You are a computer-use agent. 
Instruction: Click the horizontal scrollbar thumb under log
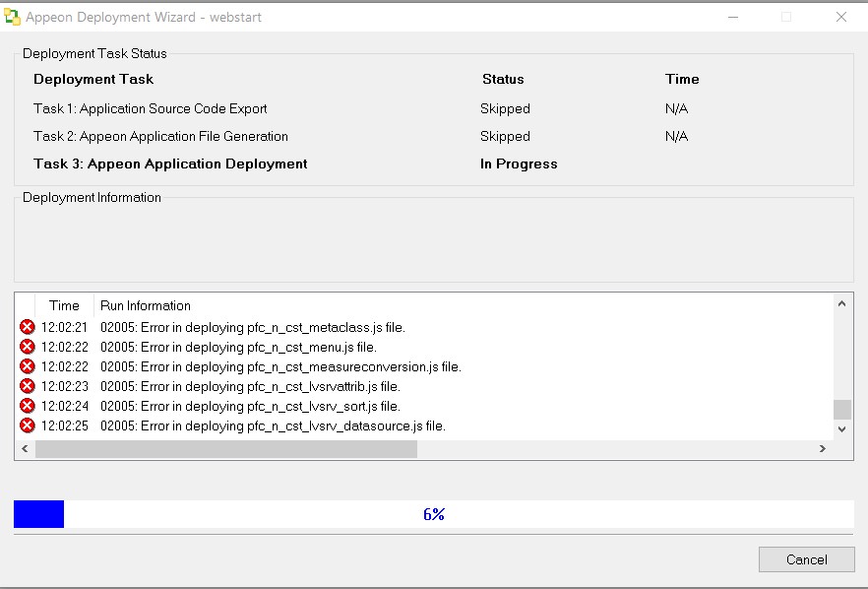pyautogui.click(x=226, y=449)
